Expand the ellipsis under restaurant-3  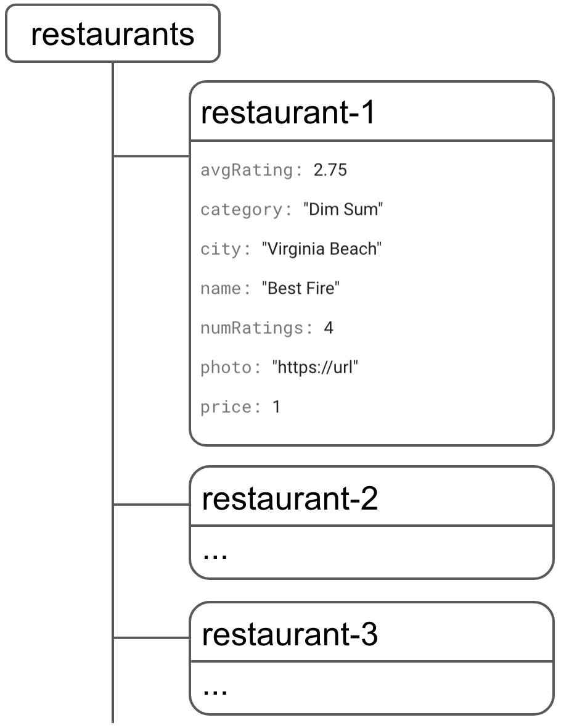[215, 689]
